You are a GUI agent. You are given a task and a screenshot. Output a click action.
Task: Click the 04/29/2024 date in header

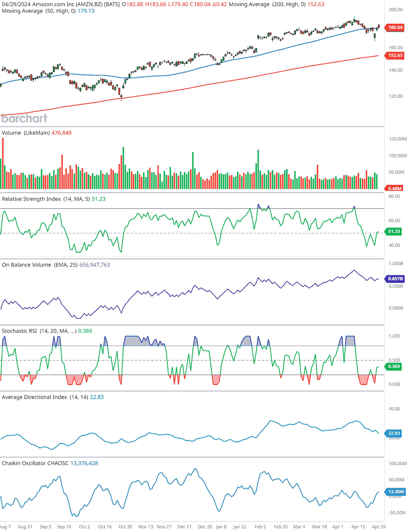click(16, 4)
